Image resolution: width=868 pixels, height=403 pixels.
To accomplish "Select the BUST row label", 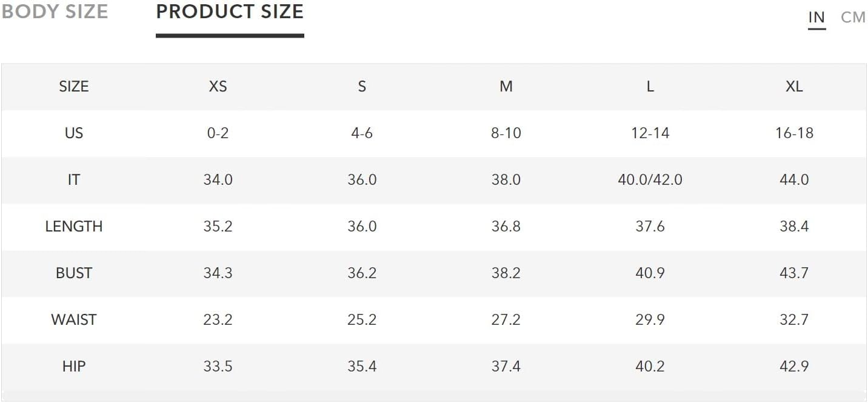I will (x=74, y=273).
